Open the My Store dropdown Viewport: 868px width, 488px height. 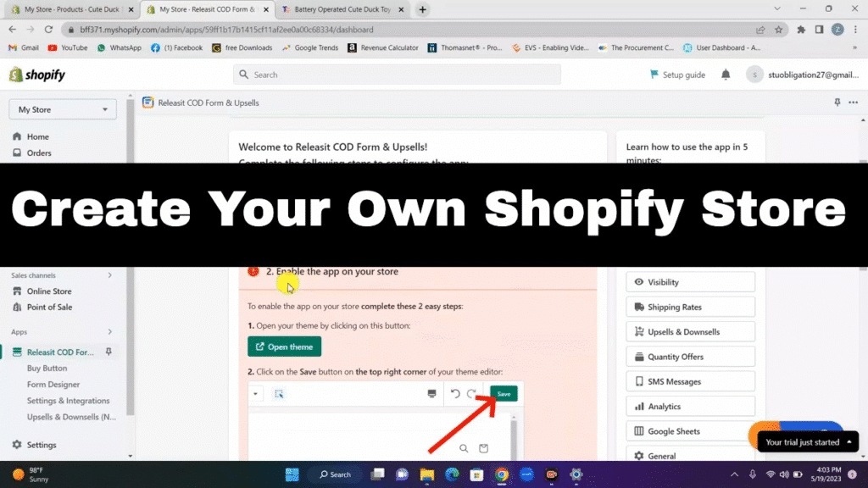tap(63, 109)
